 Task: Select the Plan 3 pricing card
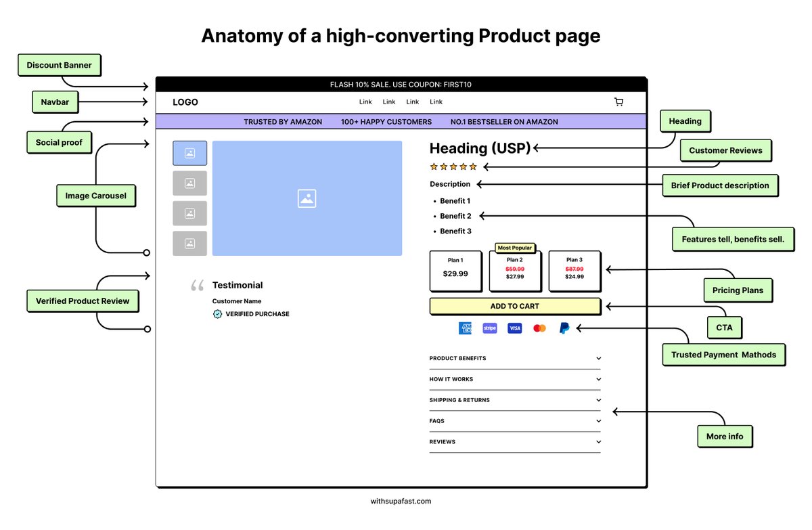point(574,271)
